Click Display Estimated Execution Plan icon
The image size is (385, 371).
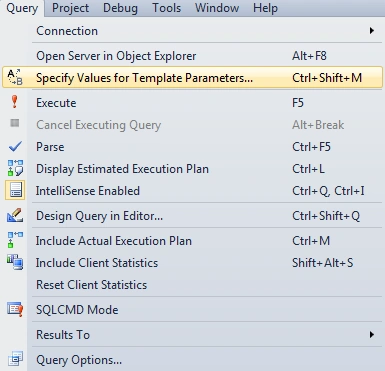coord(15,168)
